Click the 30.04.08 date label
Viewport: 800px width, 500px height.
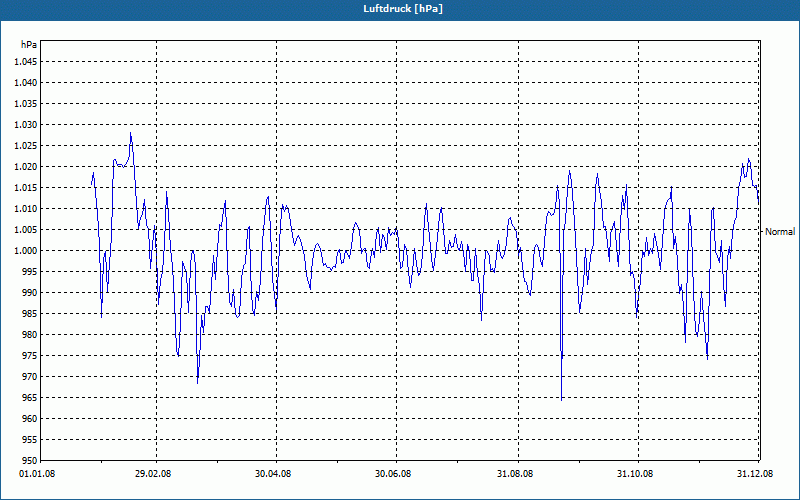click(x=273, y=474)
